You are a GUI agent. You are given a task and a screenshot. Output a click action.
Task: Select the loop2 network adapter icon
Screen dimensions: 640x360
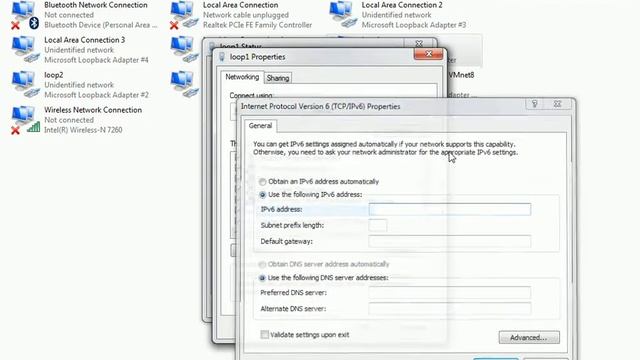(24, 85)
